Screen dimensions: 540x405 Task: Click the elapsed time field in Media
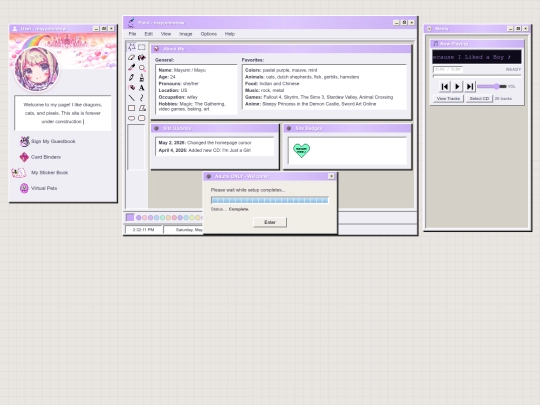pos(447,70)
